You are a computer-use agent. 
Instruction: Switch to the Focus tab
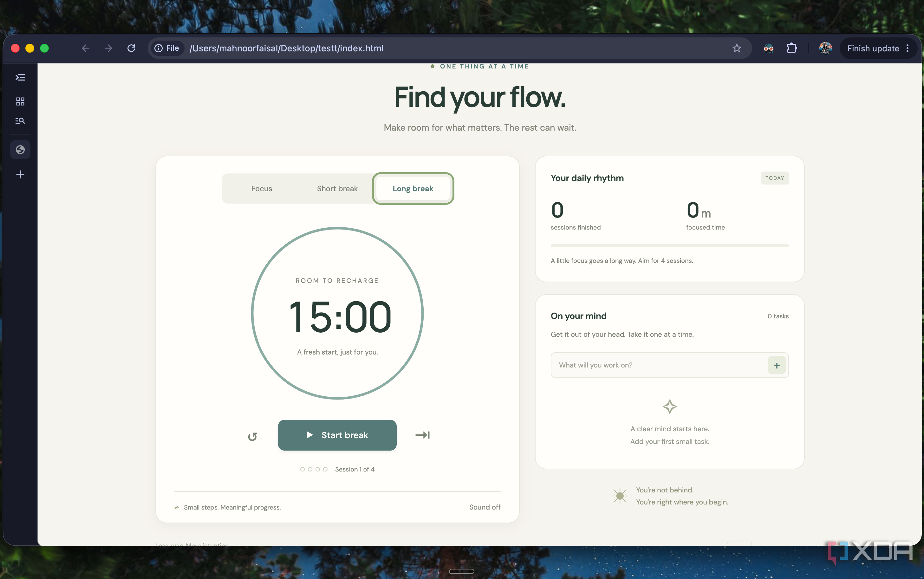pyautogui.click(x=262, y=188)
